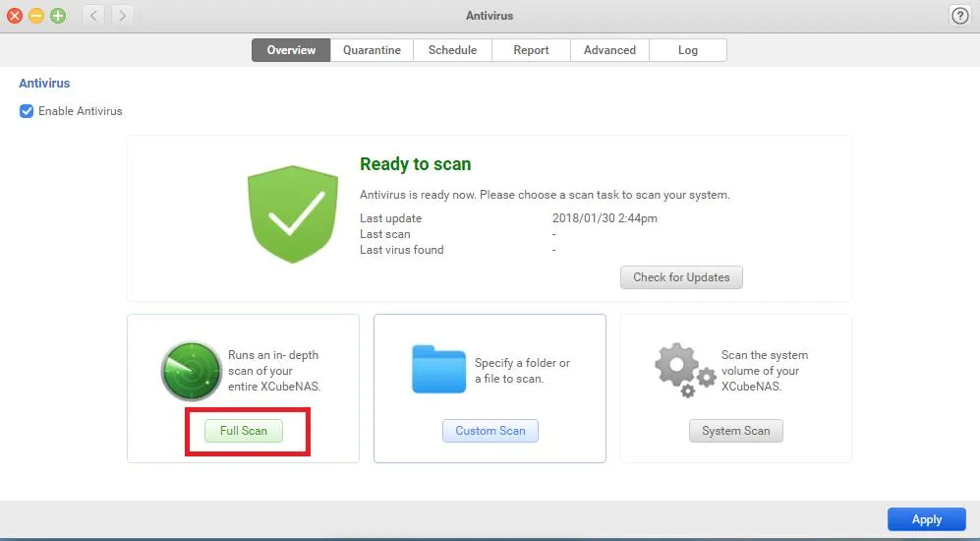Select the Report tab
The image size is (980, 541).
click(531, 50)
